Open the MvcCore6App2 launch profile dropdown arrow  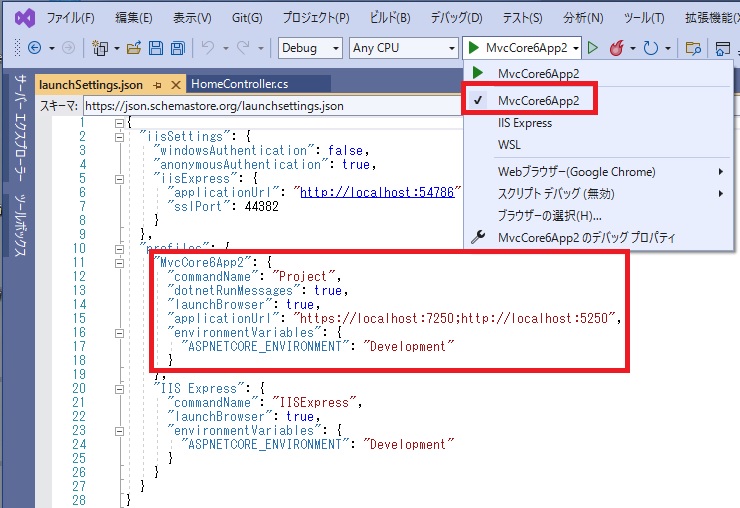[x=576, y=48]
